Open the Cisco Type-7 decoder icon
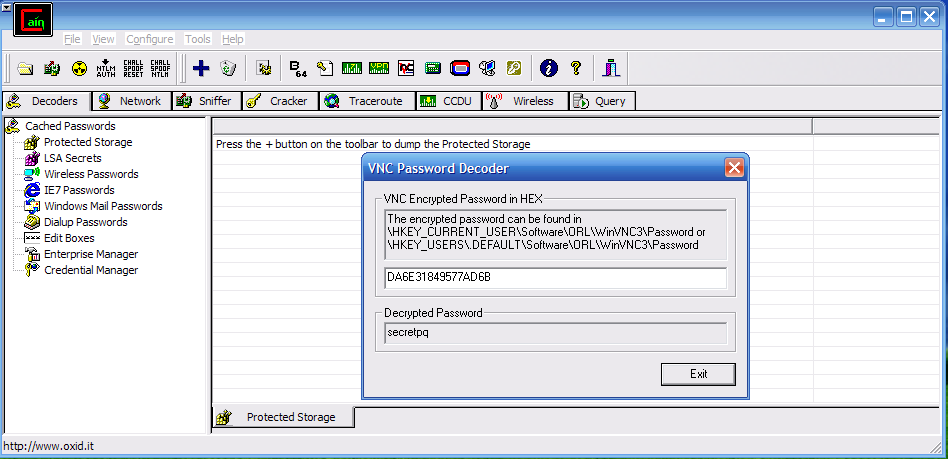Screen dimensions: 948x459 pos(352,68)
